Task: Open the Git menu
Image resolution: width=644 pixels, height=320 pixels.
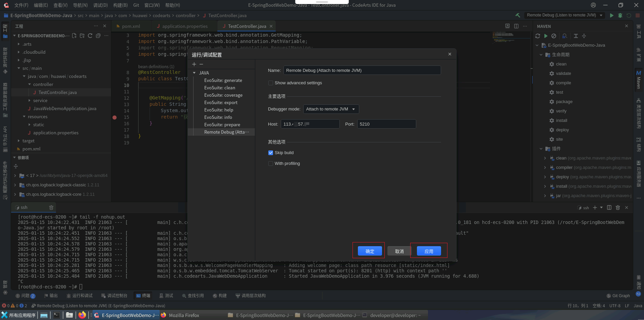Action: 136,5
